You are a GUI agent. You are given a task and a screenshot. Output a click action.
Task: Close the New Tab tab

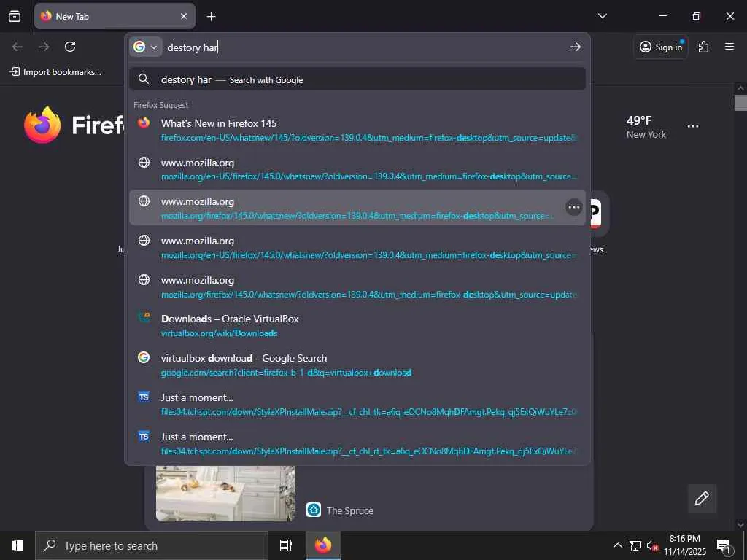183,16
